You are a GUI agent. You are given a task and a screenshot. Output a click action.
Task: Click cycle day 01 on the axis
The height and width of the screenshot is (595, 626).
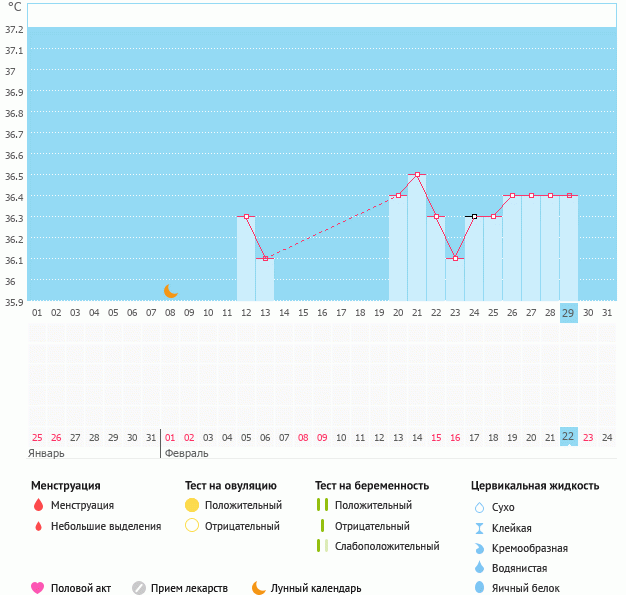(37, 313)
